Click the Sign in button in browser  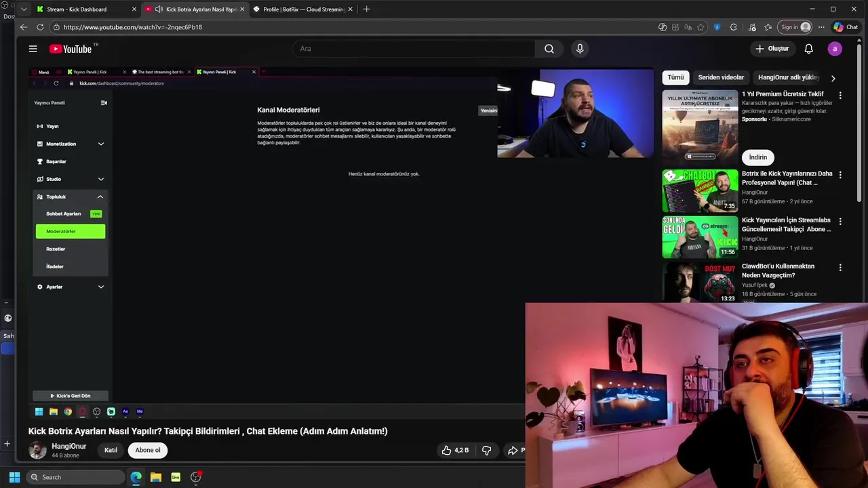point(794,27)
